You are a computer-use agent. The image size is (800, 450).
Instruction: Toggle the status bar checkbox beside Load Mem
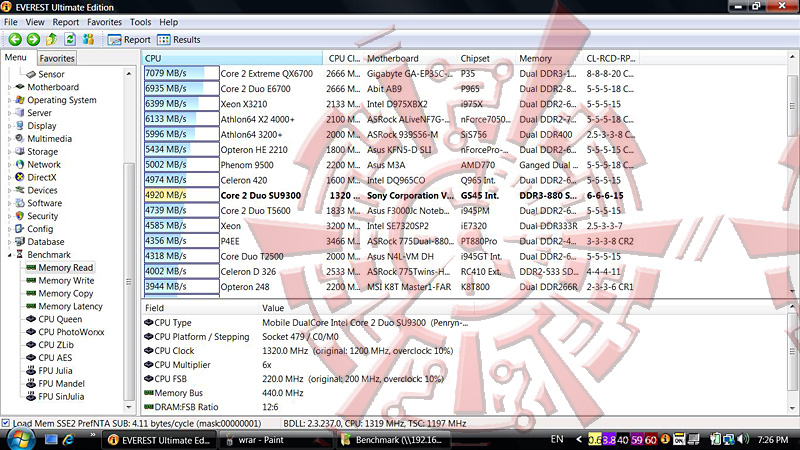[x=6, y=423]
